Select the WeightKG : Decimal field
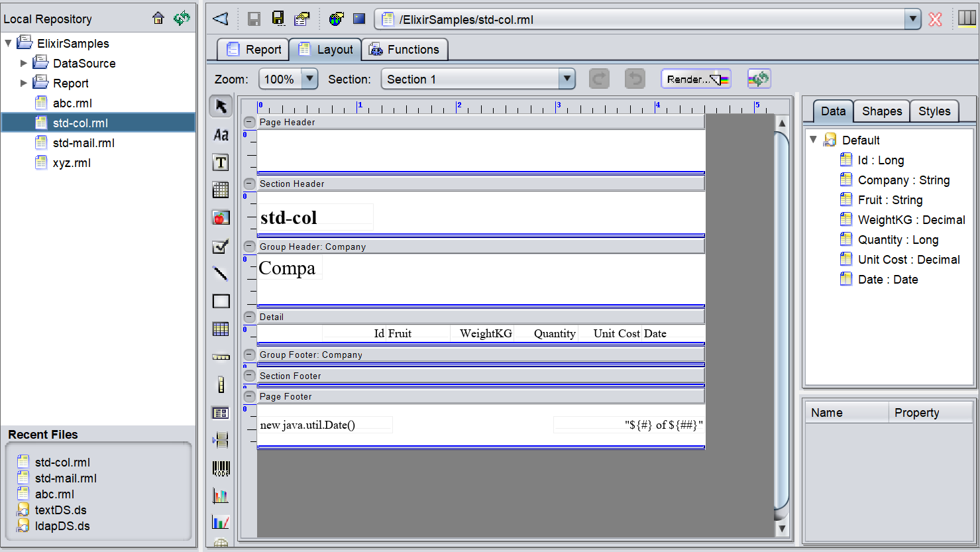 click(x=911, y=220)
